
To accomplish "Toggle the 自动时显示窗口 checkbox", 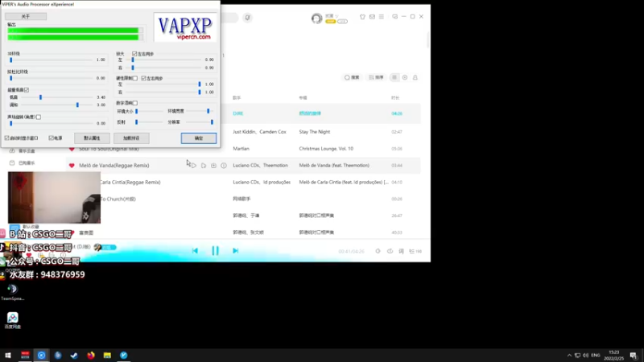I will 6,138.
